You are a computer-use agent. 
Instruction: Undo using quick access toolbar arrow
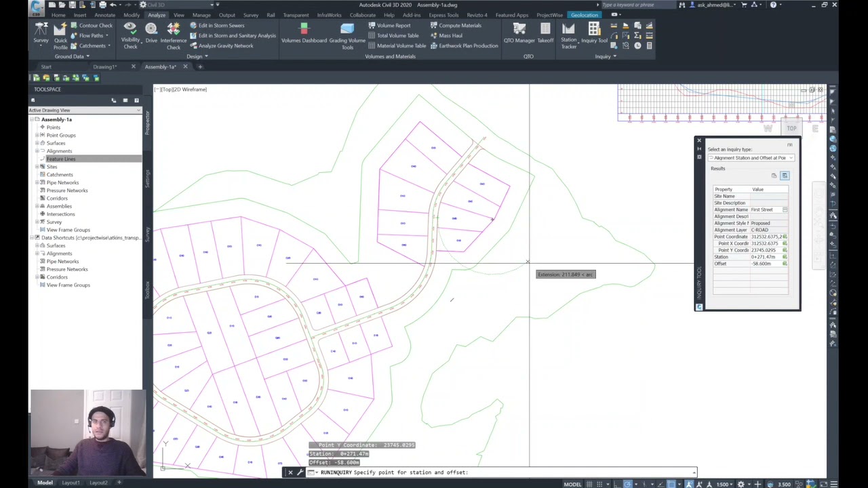(113, 5)
